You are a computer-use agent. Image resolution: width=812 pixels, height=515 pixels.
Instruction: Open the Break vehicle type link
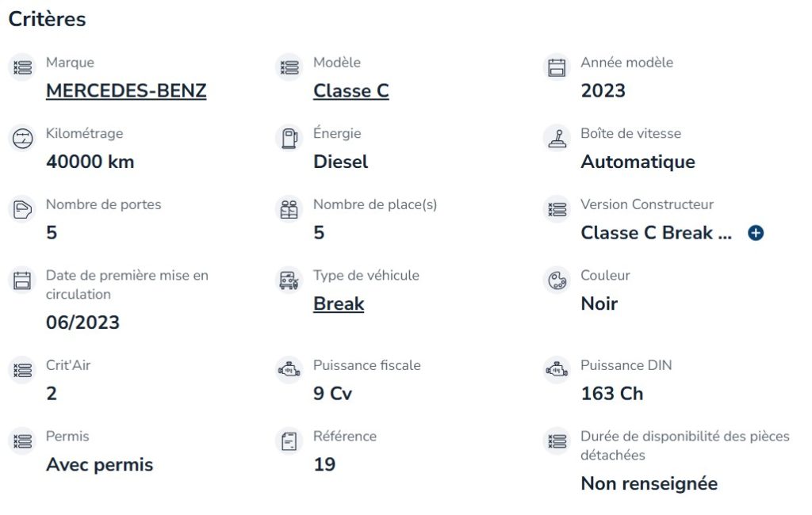(338, 303)
